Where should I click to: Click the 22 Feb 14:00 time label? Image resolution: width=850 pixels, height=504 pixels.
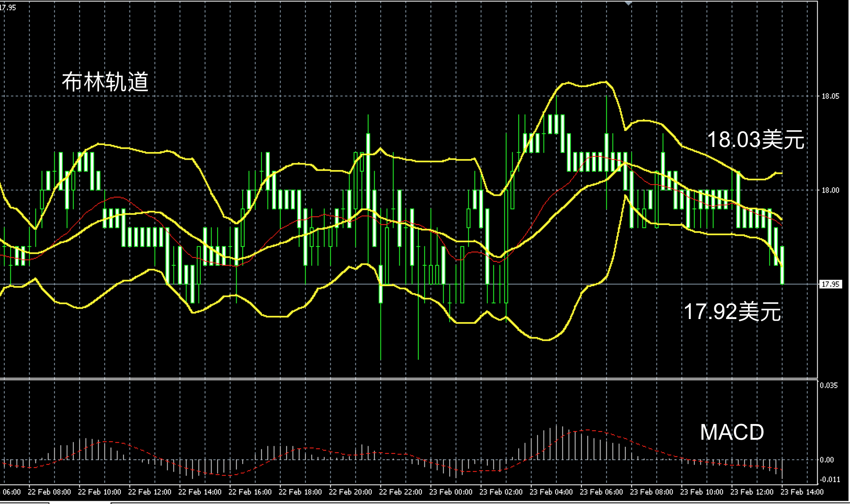(200, 492)
